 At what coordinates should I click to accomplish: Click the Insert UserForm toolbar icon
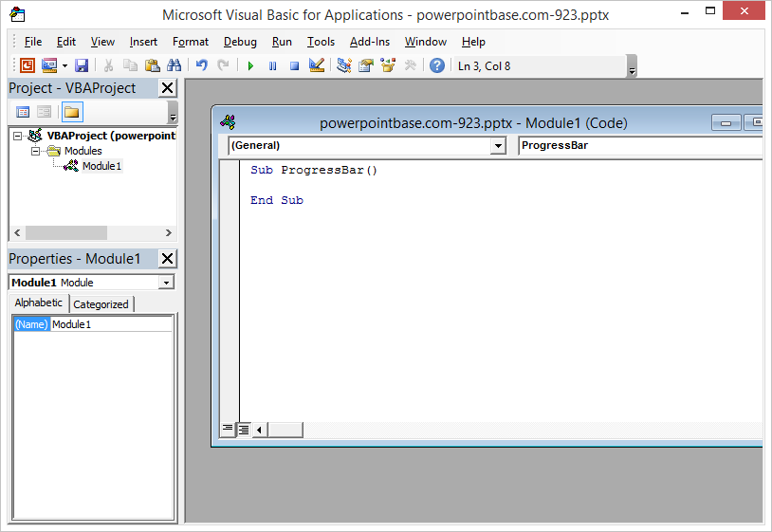49,65
